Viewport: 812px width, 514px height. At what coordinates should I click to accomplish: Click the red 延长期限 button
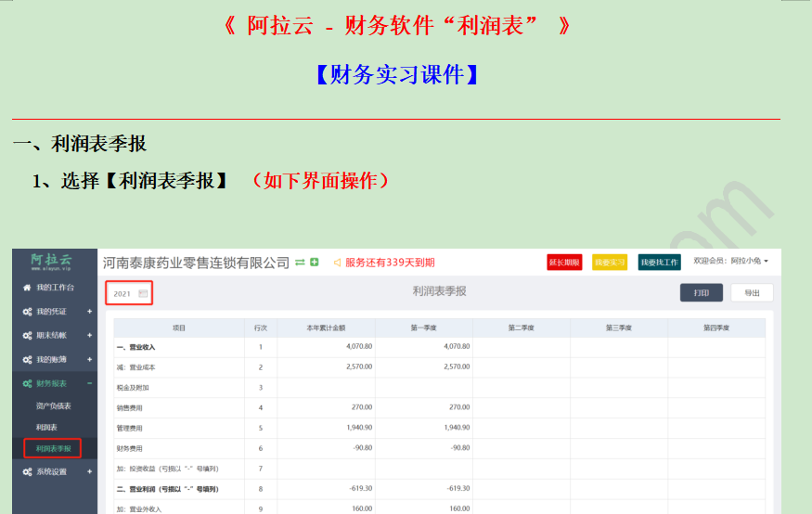click(564, 263)
